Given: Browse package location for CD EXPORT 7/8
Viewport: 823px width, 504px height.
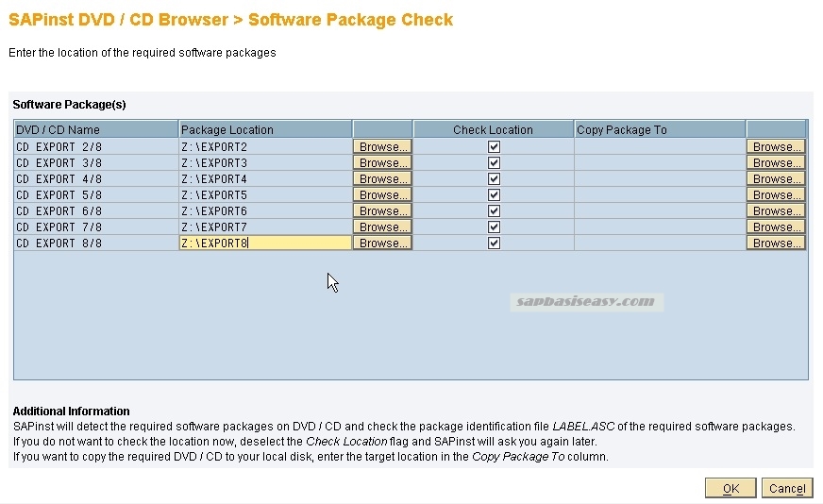Looking at the screenshot, I should click(382, 227).
